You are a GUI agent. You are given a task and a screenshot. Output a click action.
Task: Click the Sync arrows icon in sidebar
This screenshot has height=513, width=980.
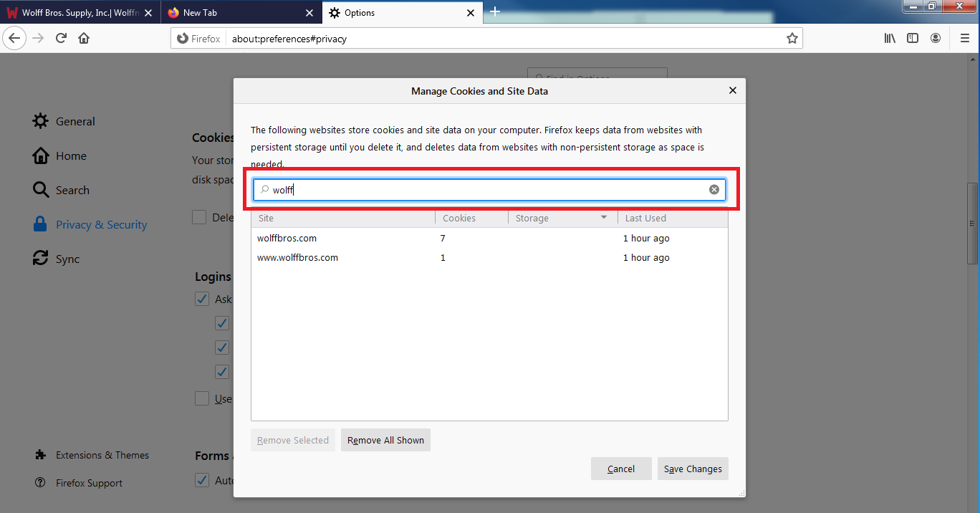[41, 259]
